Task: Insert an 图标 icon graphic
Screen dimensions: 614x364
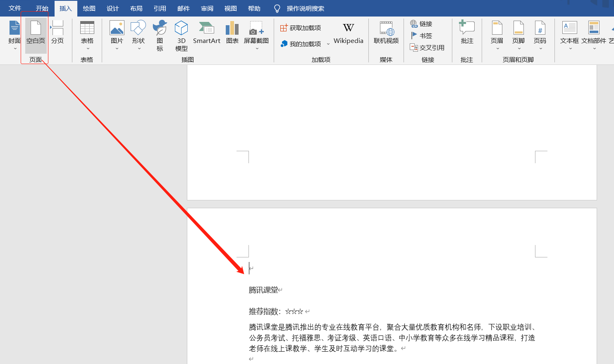Action: pyautogui.click(x=160, y=36)
